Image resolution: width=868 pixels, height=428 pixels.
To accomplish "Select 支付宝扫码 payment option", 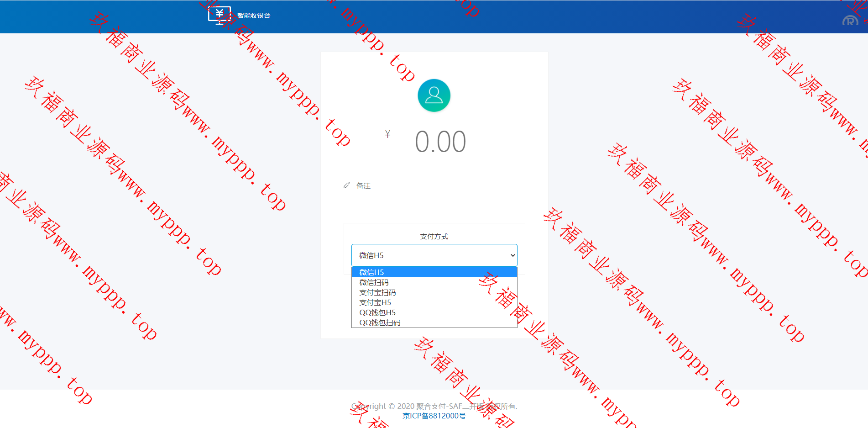I will 378,292.
